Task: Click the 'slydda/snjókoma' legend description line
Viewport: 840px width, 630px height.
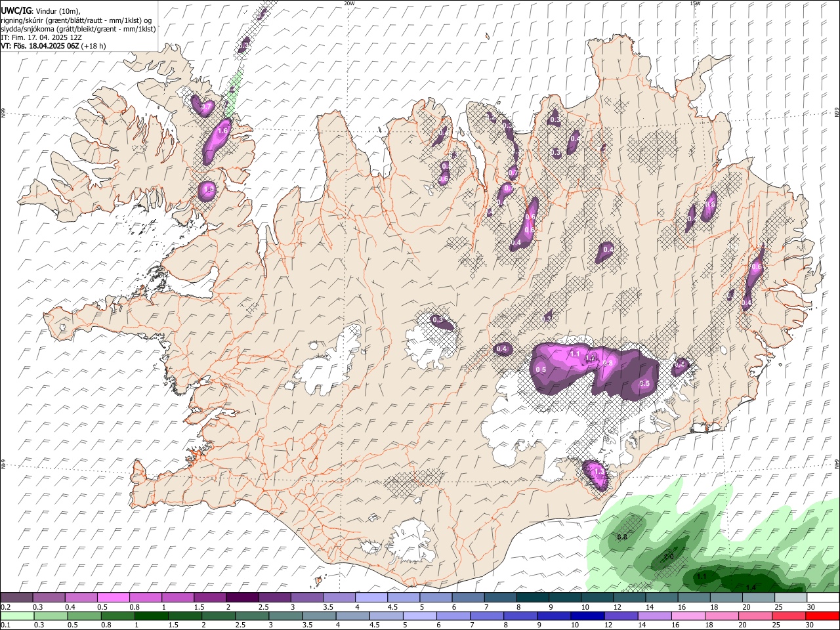Action: click(x=78, y=29)
